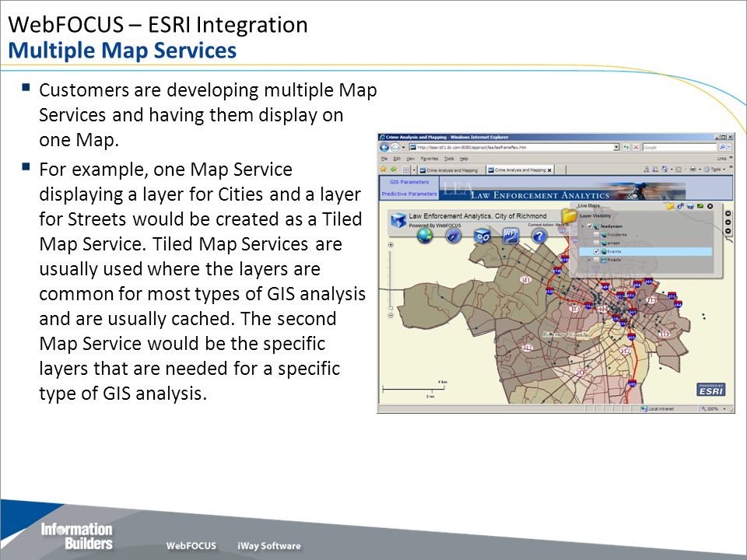The height and width of the screenshot is (560, 747).
Task: Select the Incidents layer row
Action: click(x=645, y=235)
